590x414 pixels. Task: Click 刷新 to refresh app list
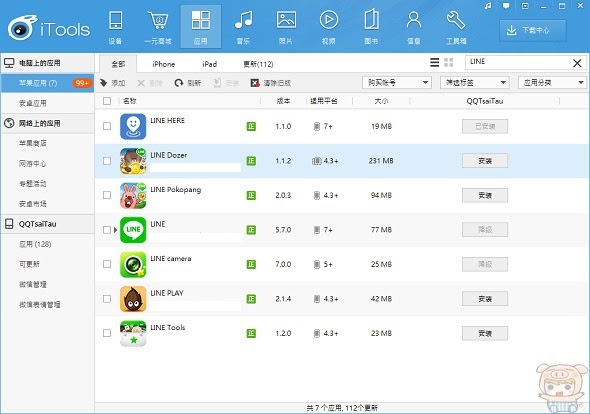tap(188, 83)
